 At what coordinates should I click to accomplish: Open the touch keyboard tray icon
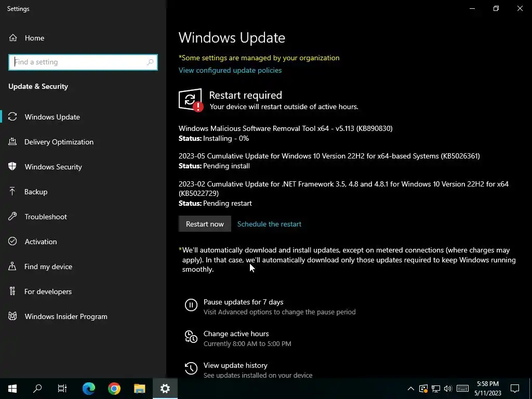tap(462, 389)
